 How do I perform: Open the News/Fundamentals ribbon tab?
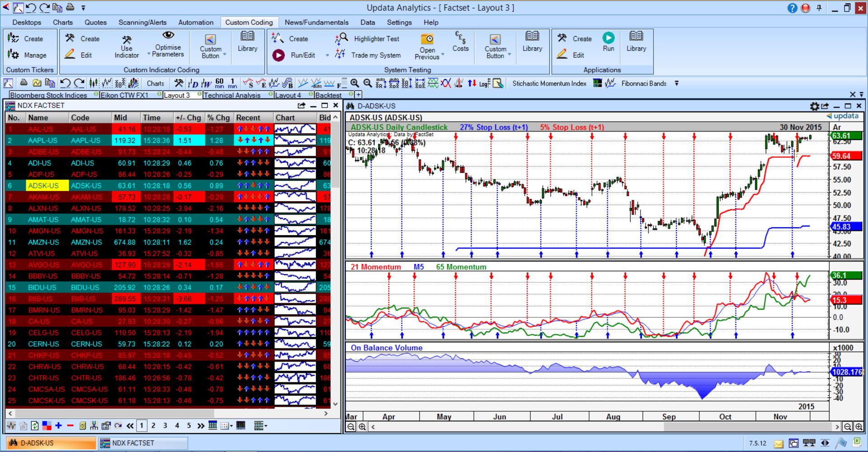(x=316, y=22)
